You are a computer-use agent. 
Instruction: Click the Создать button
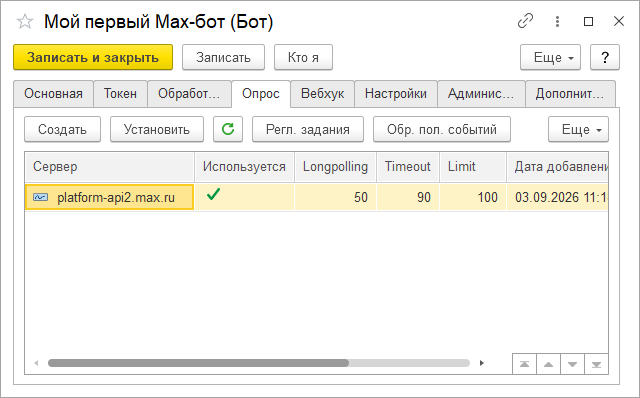click(x=62, y=129)
